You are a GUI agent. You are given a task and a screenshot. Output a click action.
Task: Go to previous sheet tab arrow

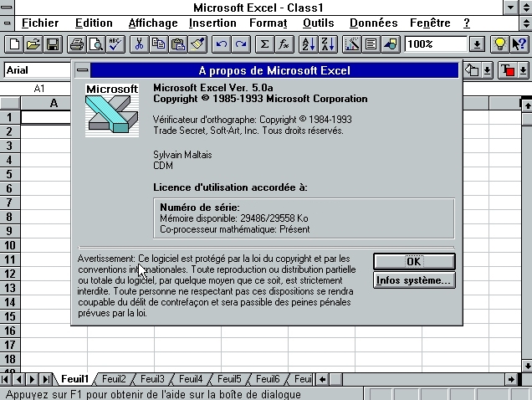(19, 379)
